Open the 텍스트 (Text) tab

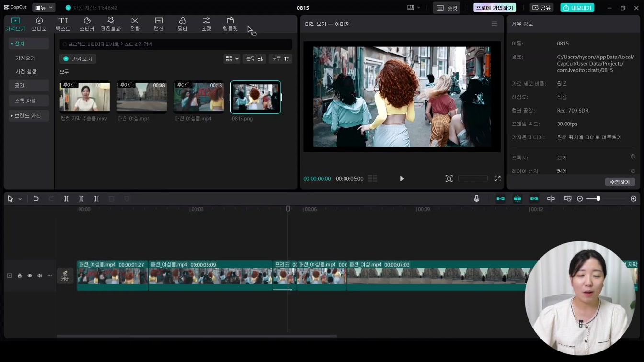[x=63, y=24]
